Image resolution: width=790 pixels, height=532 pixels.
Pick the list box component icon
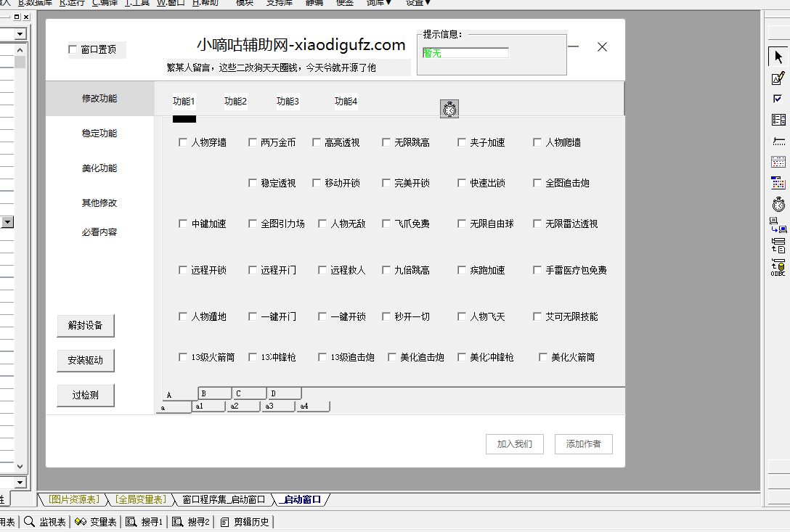[x=778, y=120]
